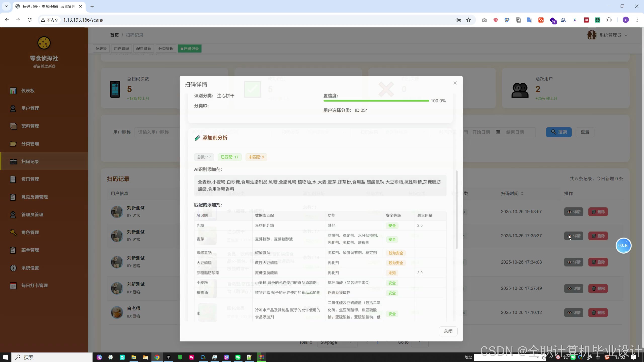This screenshot has width=644, height=362.
Task: Toggle sort on 扫码时间 column
Action: point(522,193)
